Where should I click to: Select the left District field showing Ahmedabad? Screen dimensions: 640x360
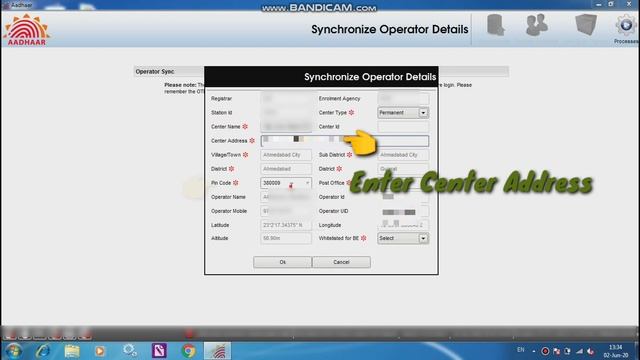[286, 169]
